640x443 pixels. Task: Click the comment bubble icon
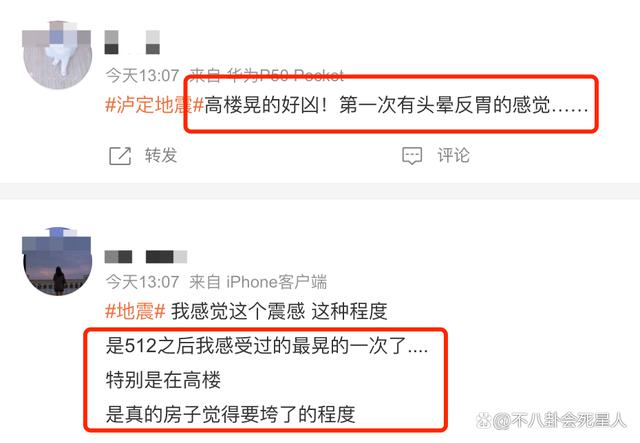coord(412,156)
